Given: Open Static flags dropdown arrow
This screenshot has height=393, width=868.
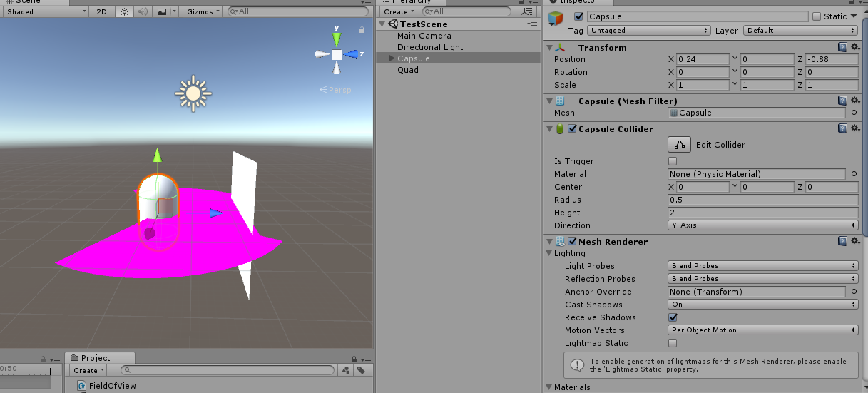Looking at the screenshot, I should click(853, 16).
